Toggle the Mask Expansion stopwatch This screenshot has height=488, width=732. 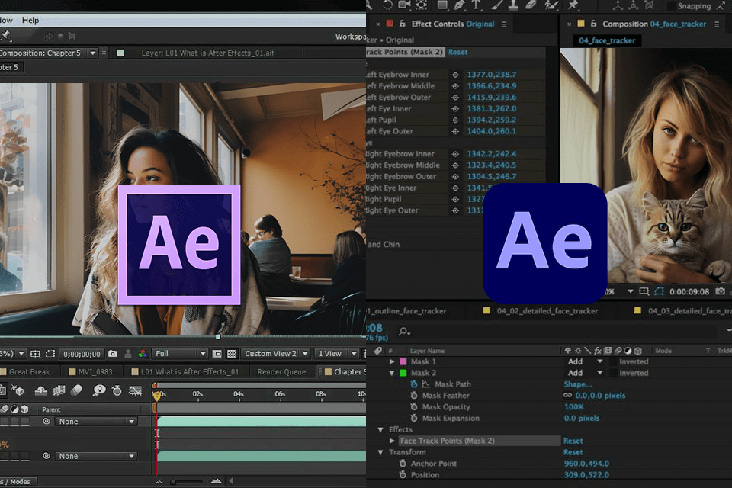[414, 418]
